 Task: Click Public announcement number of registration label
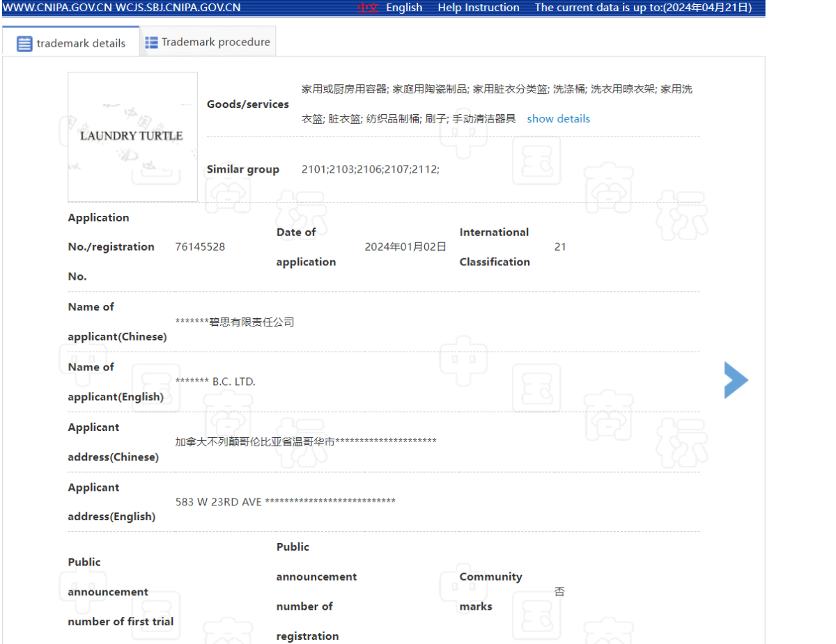[x=316, y=591]
